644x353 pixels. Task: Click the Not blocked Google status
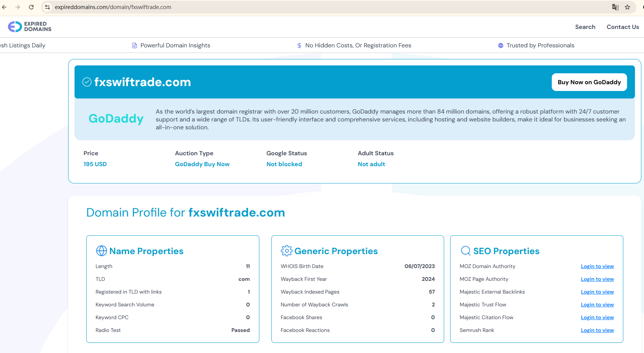coord(284,164)
